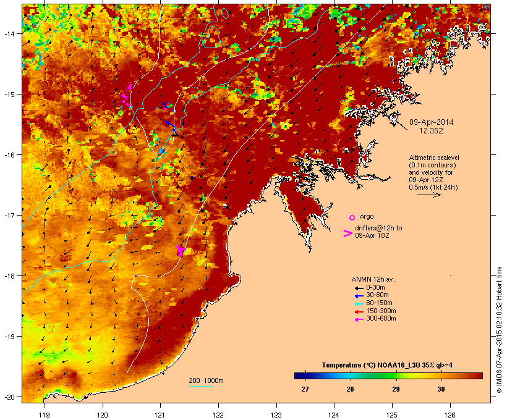507x420 pixels.
Task: Click the longitude label 121
Action: (160, 415)
